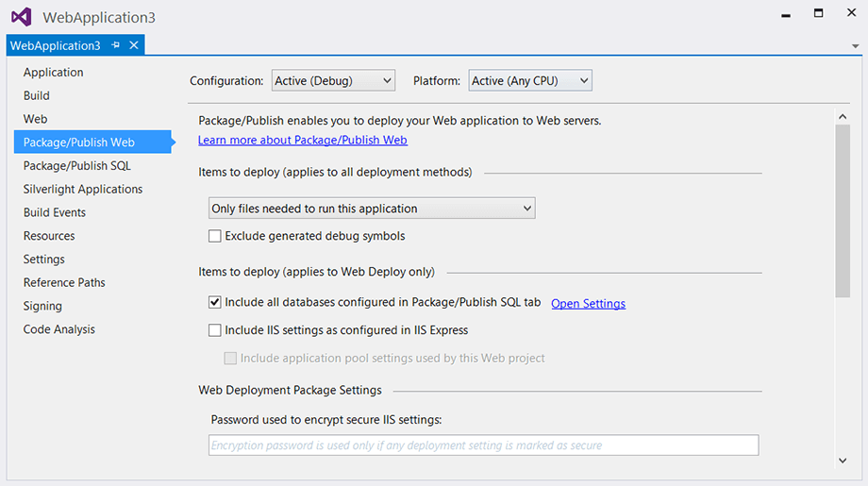The height and width of the screenshot is (486, 868).
Task: Close the Visual Studio window
Action: tap(851, 12)
